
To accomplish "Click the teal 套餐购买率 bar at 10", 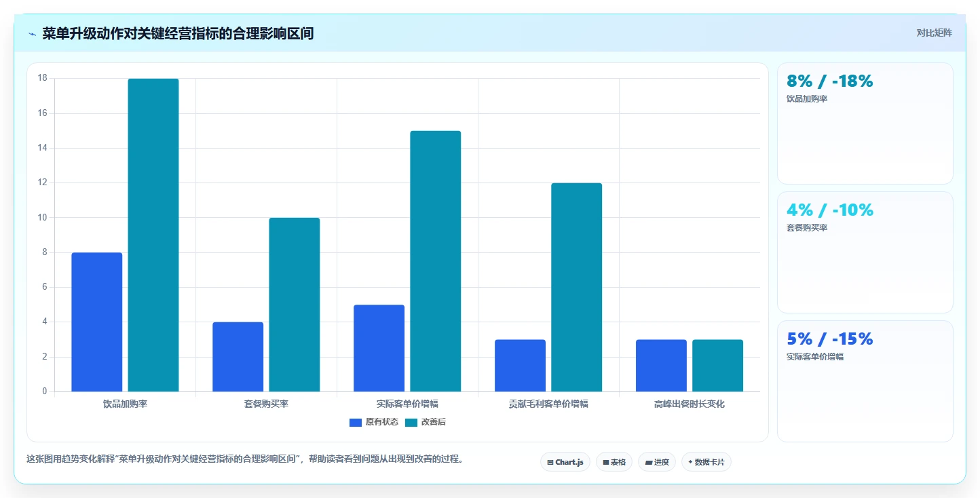I will click(295, 305).
